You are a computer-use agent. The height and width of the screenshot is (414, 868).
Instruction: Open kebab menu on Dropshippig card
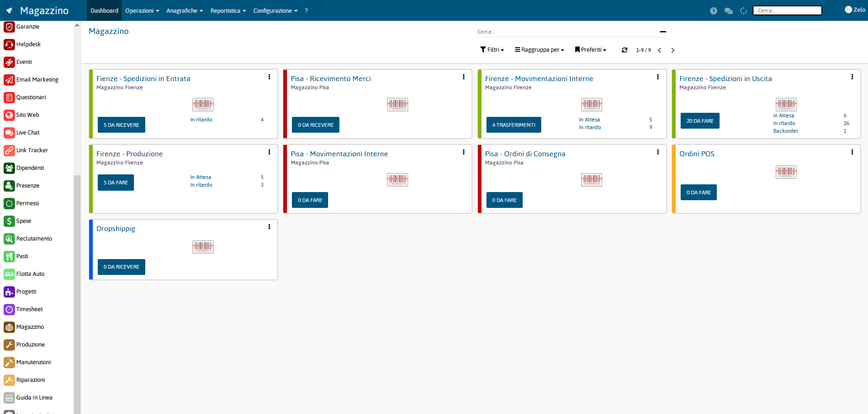[x=269, y=227]
